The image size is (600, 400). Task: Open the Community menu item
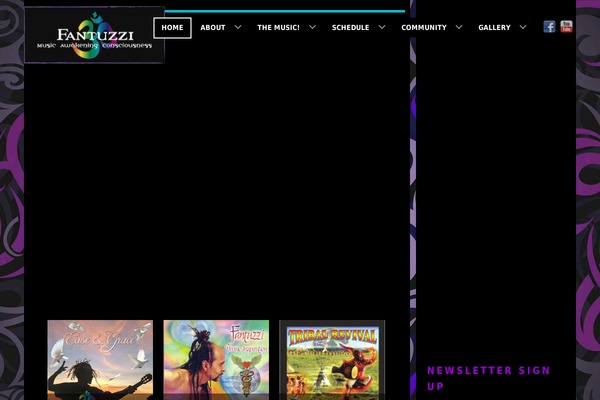[424, 28]
